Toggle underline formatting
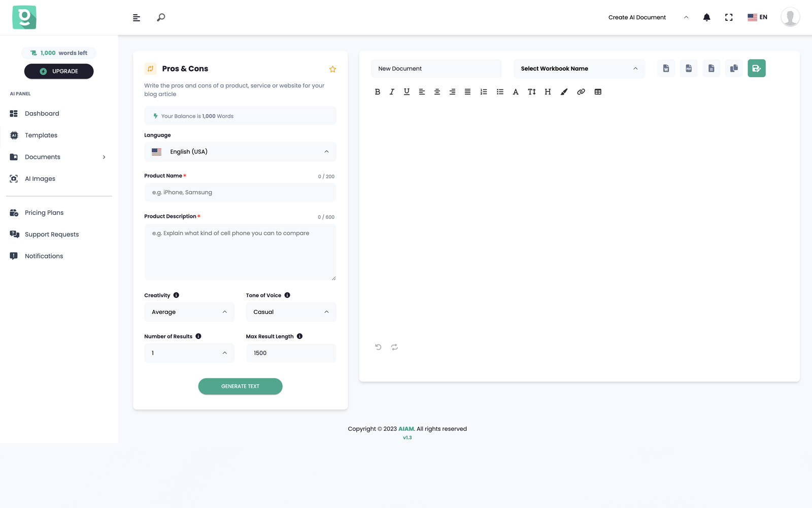 pyautogui.click(x=407, y=92)
